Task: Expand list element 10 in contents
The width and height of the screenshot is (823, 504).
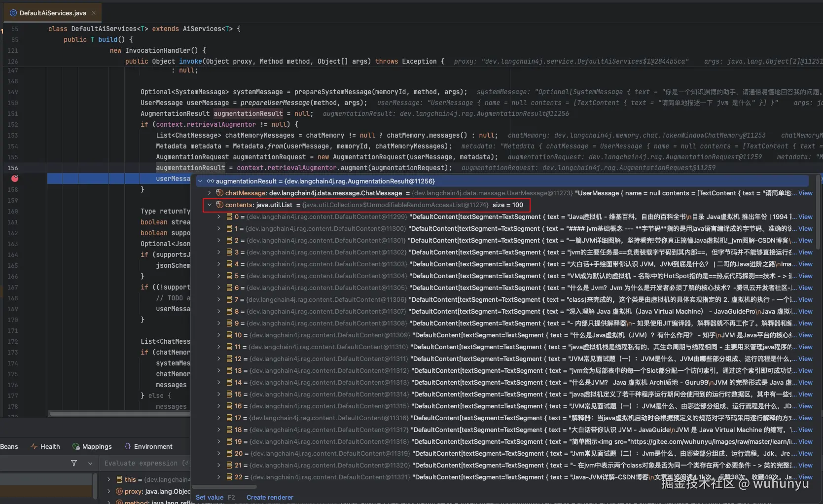Action: 219,335
